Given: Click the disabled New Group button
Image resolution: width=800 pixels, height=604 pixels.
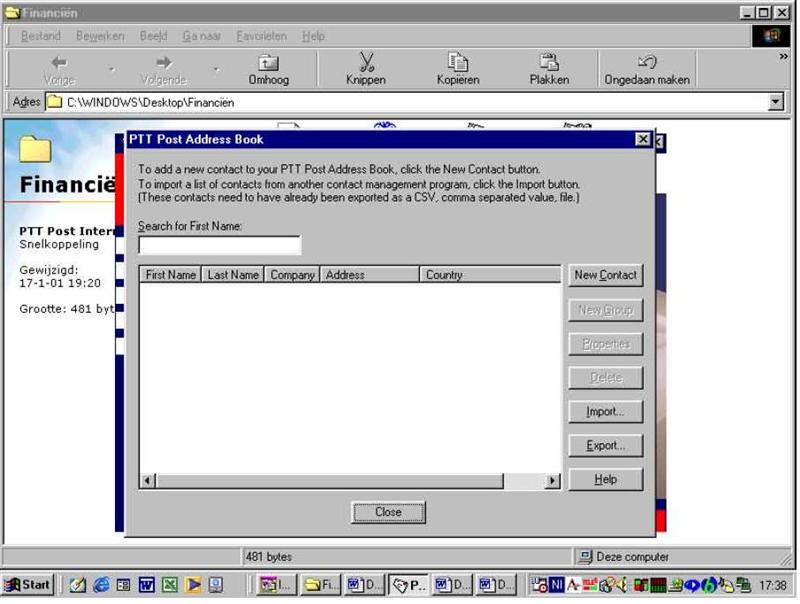Looking at the screenshot, I should point(606,310).
